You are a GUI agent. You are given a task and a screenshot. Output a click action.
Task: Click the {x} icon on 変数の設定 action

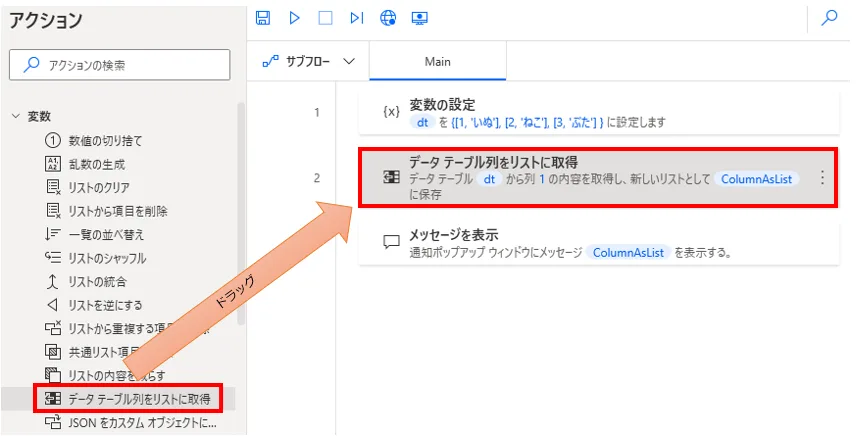pos(392,112)
